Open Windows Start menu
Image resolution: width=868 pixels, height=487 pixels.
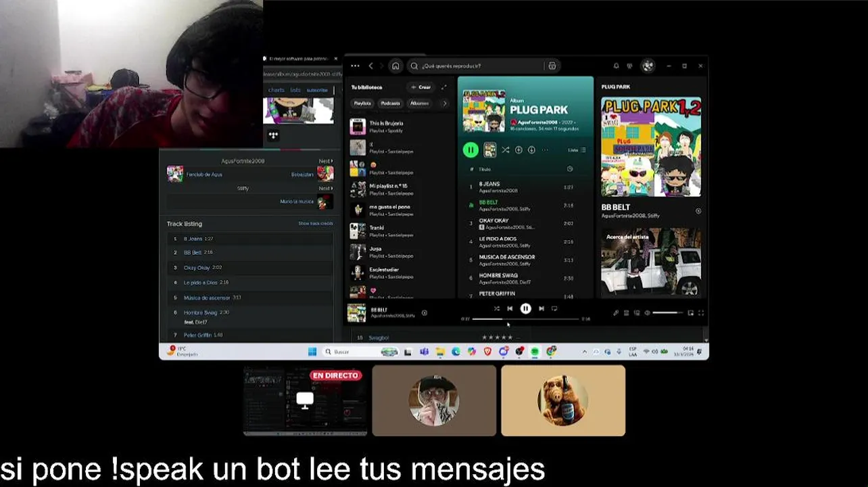(312, 352)
